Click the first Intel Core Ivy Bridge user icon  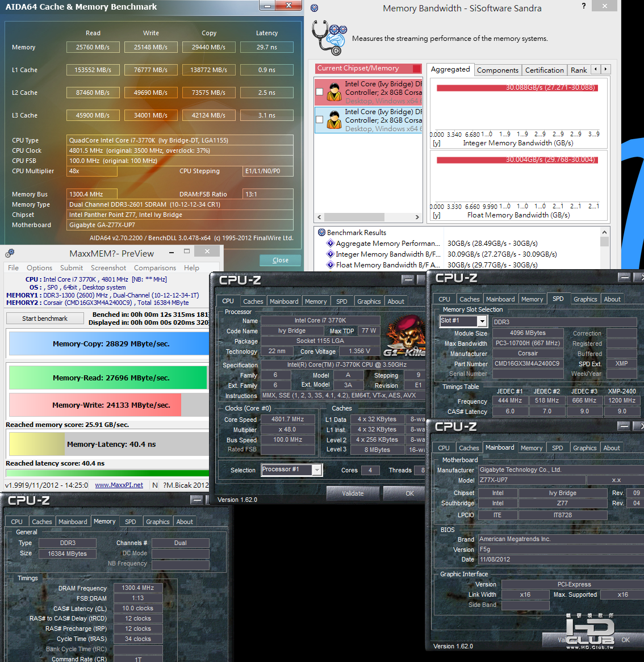pyautogui.click(x=334, y=91)
